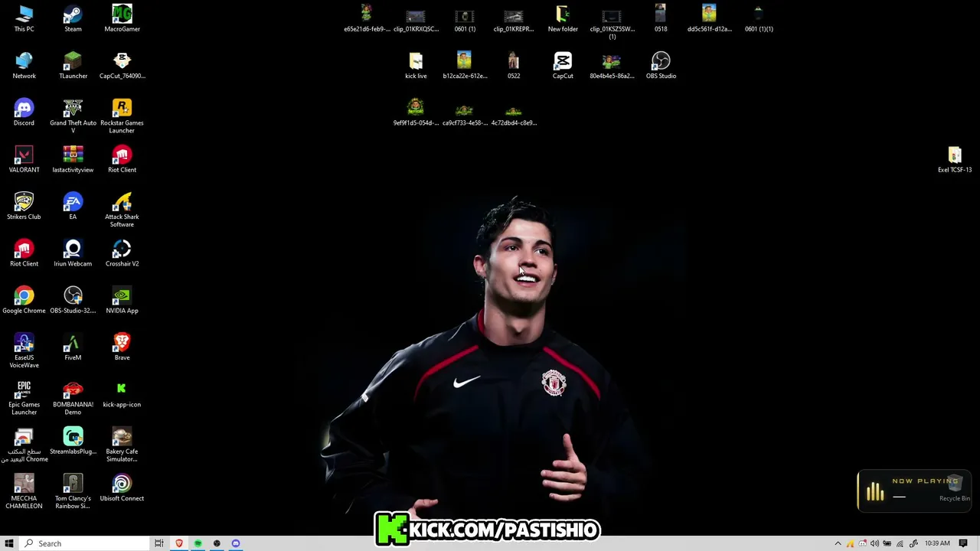Select the 0601 (1)(1) file

pos(759,18)
